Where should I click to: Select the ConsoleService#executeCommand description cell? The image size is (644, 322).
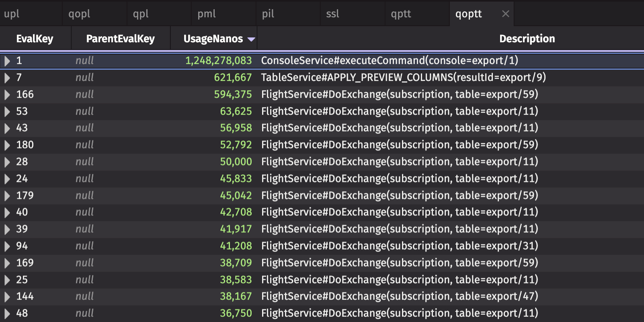point(389,61)
